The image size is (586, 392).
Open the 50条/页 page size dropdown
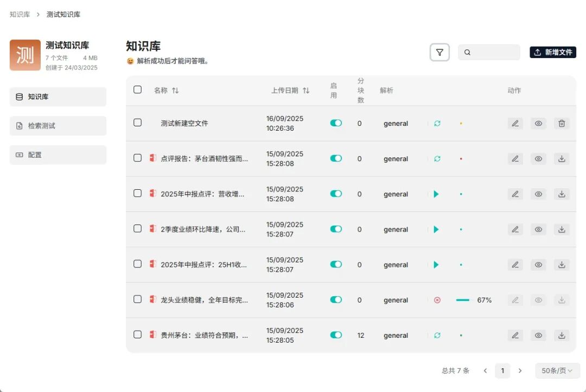[x=557, y=370]
